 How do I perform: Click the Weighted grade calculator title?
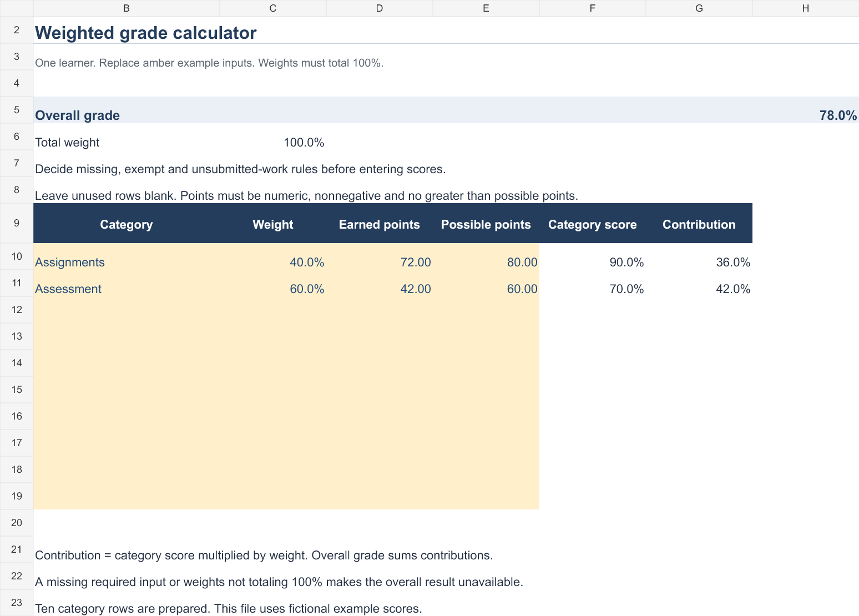pos(145,33)
